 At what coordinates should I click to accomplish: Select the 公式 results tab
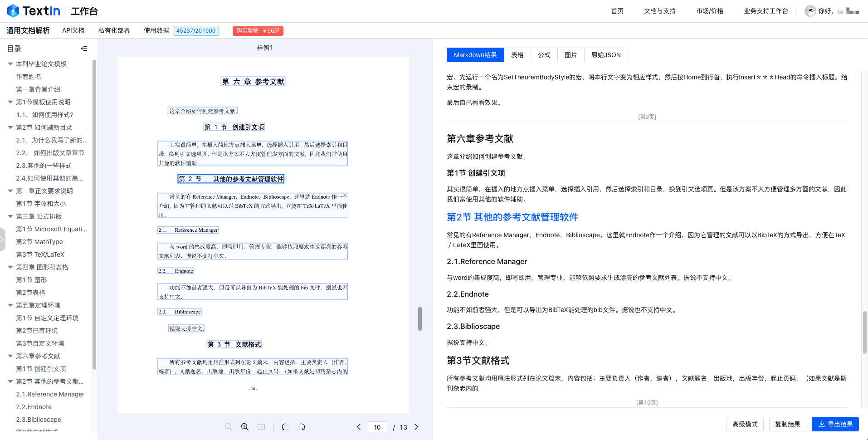544,55
